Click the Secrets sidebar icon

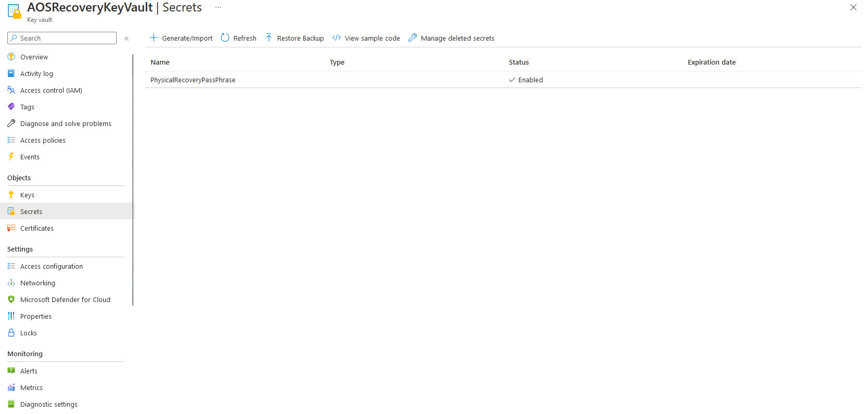[x=11, y=211]
